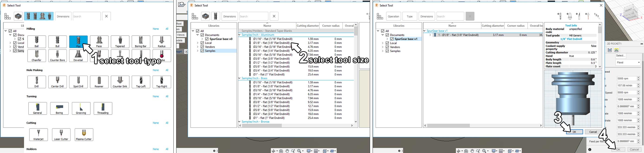Click the new holder icon in right dialog

tap(569, 16)
